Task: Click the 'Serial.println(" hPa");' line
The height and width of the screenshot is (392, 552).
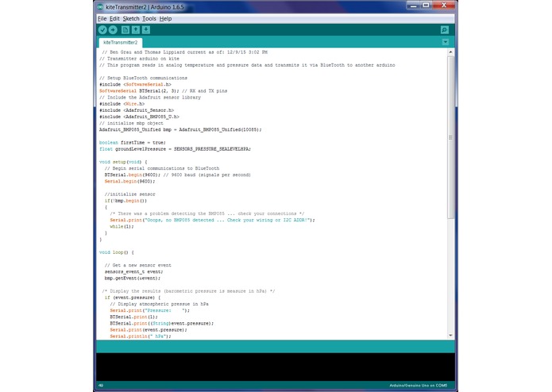Action: [141, 336]
